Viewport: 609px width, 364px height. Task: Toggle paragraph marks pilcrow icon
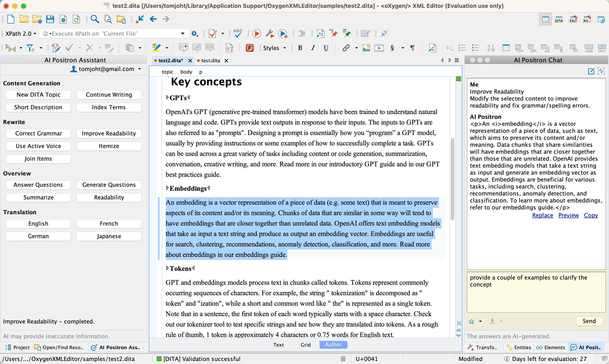click(x=412, y=48)
